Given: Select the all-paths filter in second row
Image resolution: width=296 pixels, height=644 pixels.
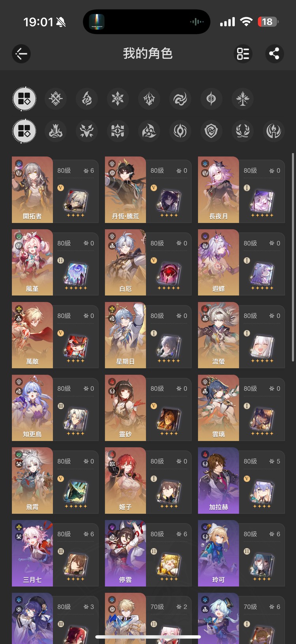Looking at the screenshot, I should point(24,131).
